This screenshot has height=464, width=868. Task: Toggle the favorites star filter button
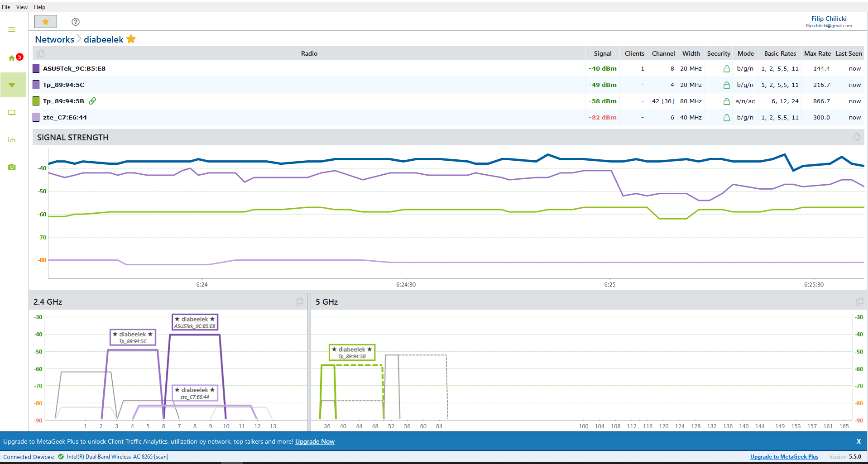pos(46,22)
